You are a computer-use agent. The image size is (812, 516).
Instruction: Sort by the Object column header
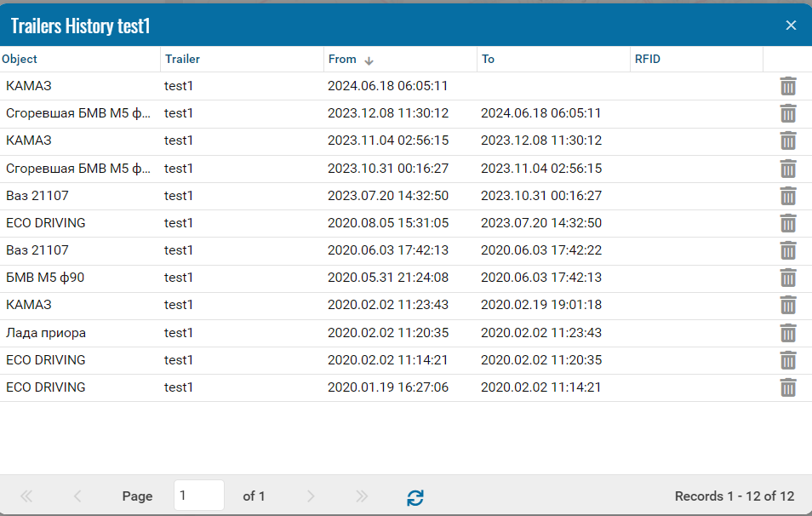[x=20, y=60]
